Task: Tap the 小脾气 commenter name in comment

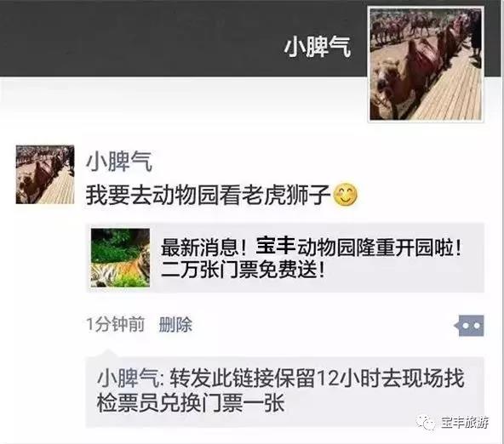Action: (x=129, y=379)
